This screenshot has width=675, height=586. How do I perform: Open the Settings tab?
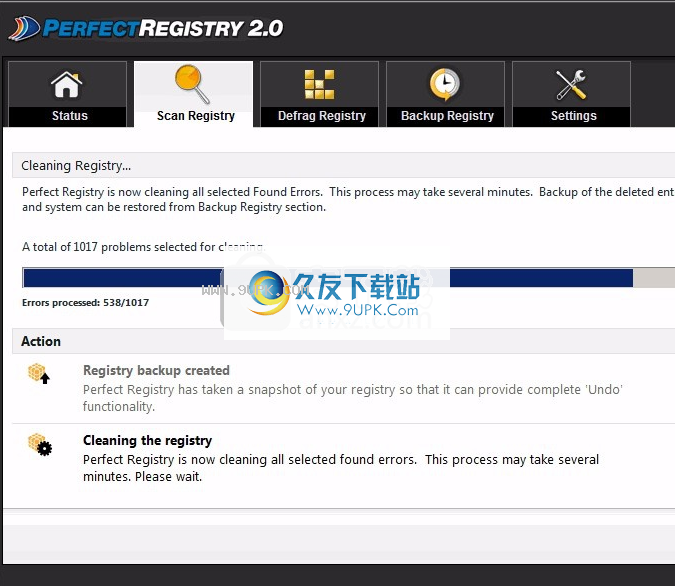pos(572,94)
